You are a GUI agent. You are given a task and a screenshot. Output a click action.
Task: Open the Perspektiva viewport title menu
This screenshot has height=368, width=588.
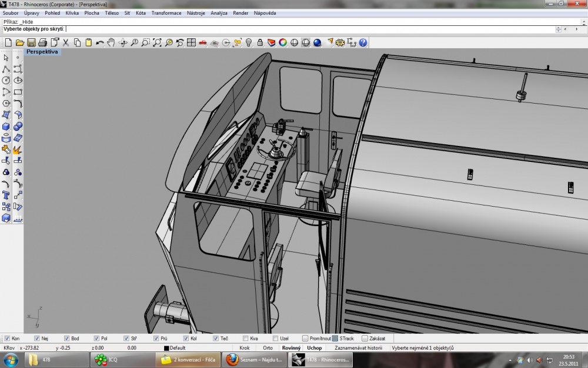(42, 52)
